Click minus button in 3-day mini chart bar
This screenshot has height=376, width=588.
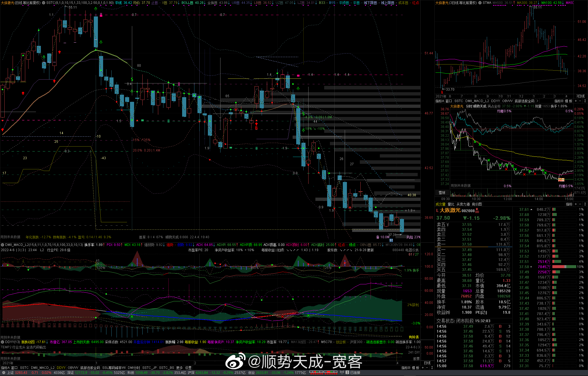click(x=580, y=101)
